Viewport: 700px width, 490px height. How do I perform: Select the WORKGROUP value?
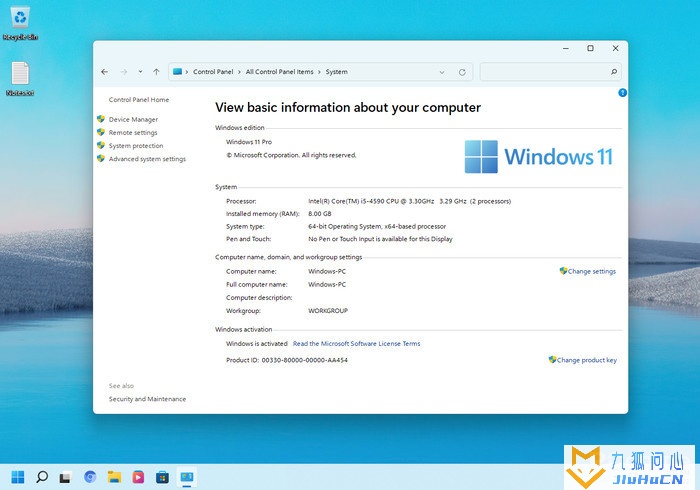[x=328, y=311]
